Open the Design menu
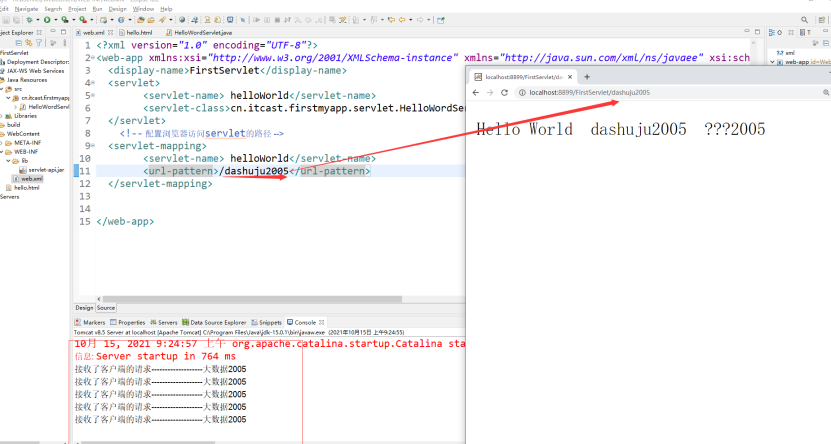 [x=117, y=9]
